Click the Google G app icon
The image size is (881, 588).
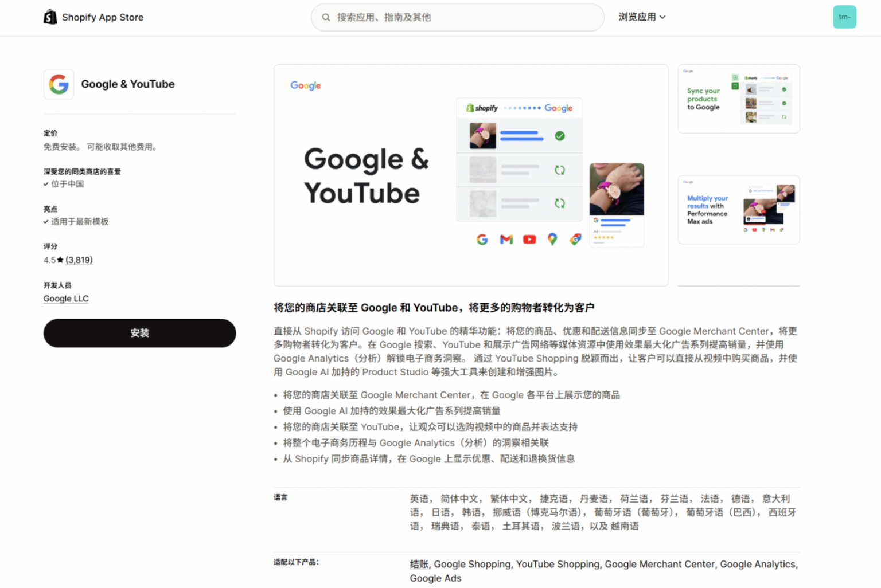point(59,84)
